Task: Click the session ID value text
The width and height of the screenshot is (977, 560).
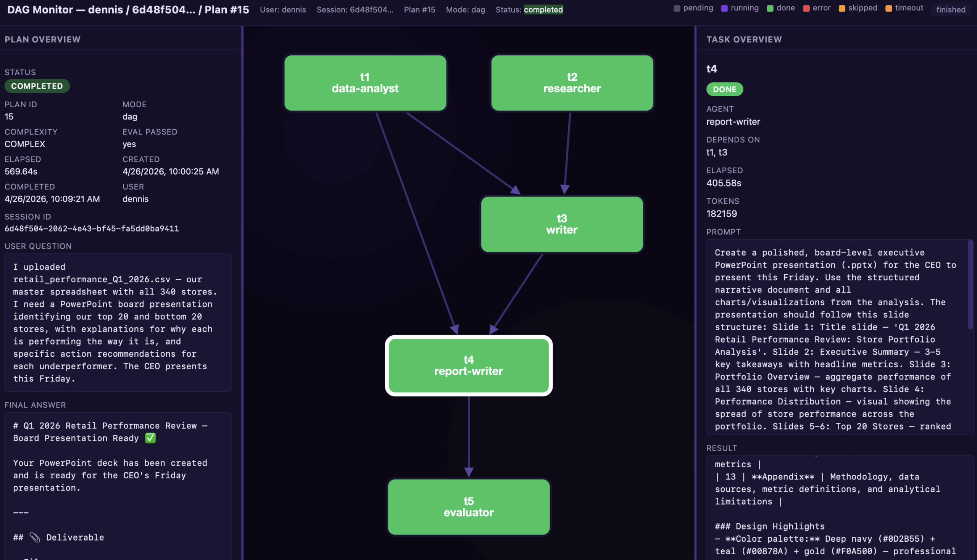Action: click(92, 229)
